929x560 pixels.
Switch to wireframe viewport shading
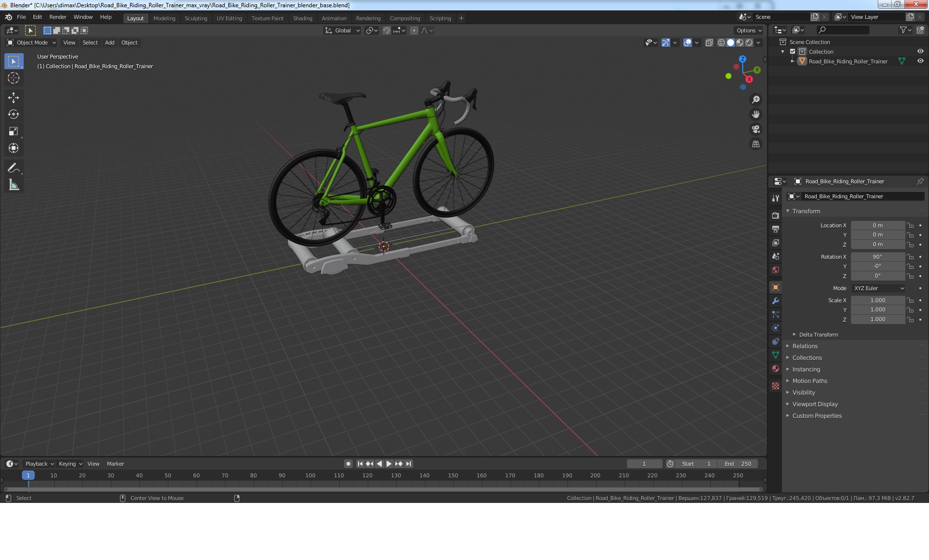tap(721, 43)
